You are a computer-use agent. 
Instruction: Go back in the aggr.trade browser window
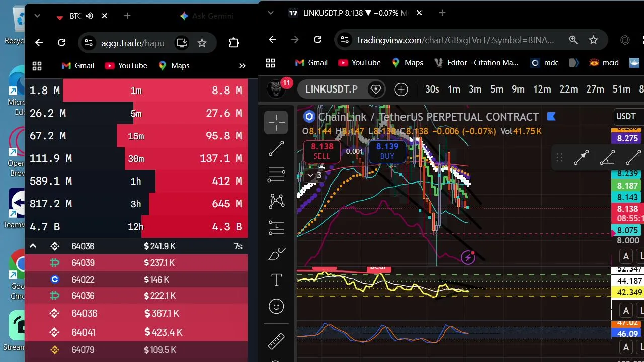tap(39, 43)
